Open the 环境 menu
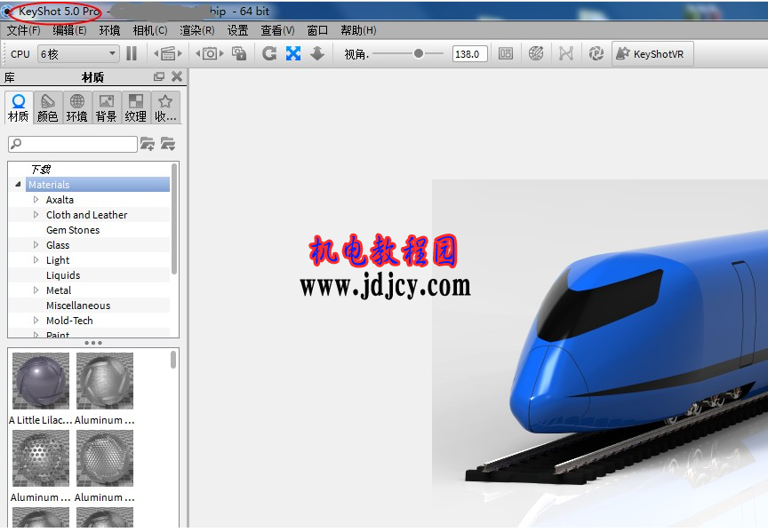Image resolution: width=768 pixels, height=532 pixels. click(x=109, y=30)
